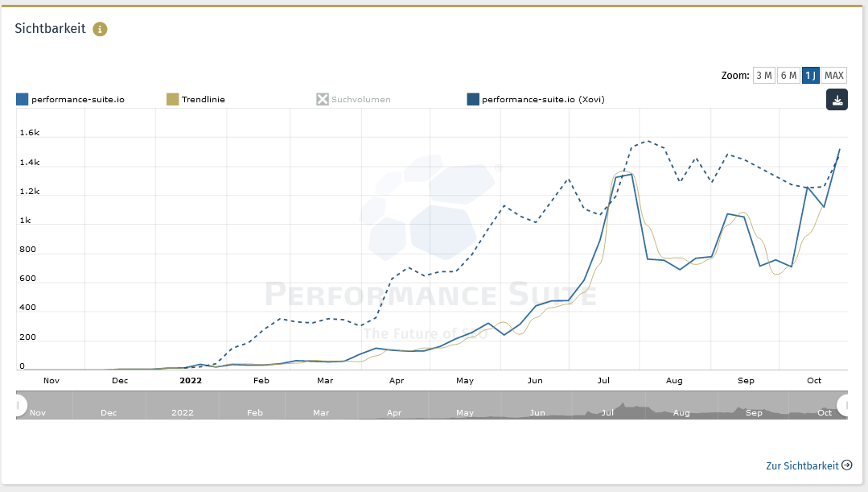This screenshot has height=492, width=868.
Task: Toggle the Suchvolumen legend label
Action: point(361,100)
